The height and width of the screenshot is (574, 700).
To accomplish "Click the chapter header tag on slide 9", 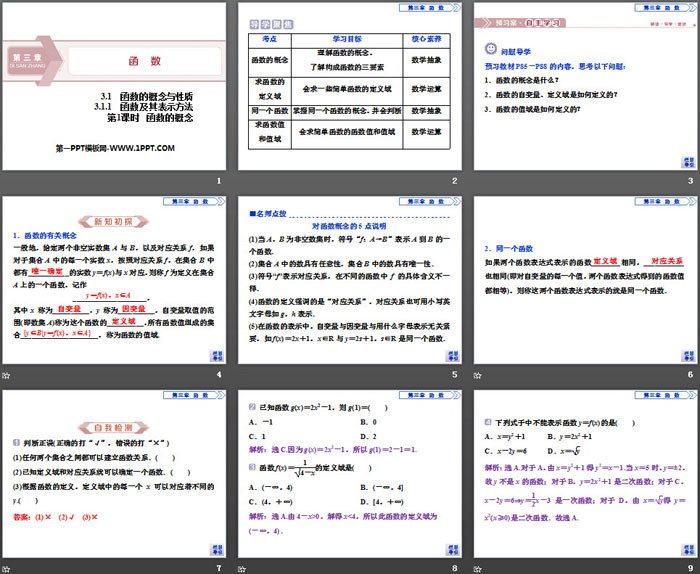I will click(666, 395).
